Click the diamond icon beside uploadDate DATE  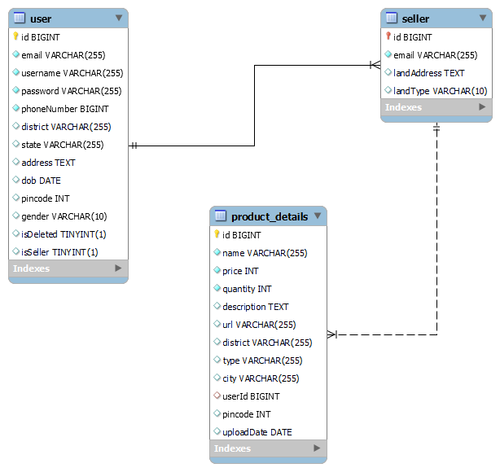217,431
